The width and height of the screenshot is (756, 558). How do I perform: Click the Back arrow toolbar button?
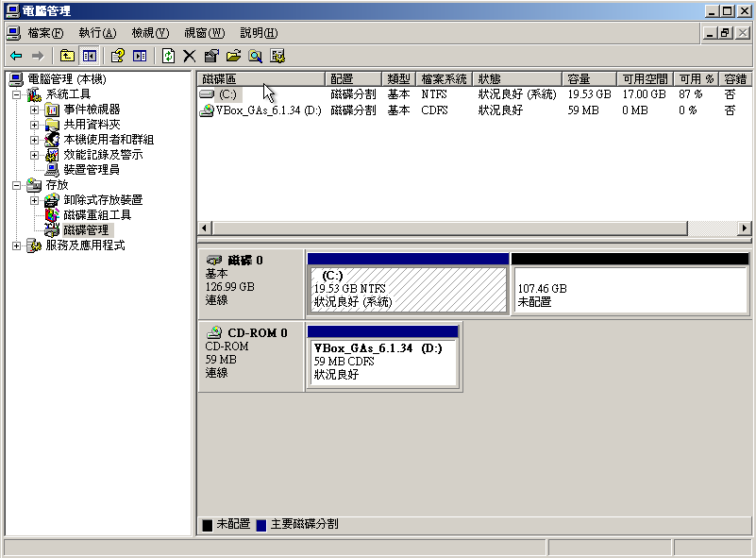tap(16, 56)
